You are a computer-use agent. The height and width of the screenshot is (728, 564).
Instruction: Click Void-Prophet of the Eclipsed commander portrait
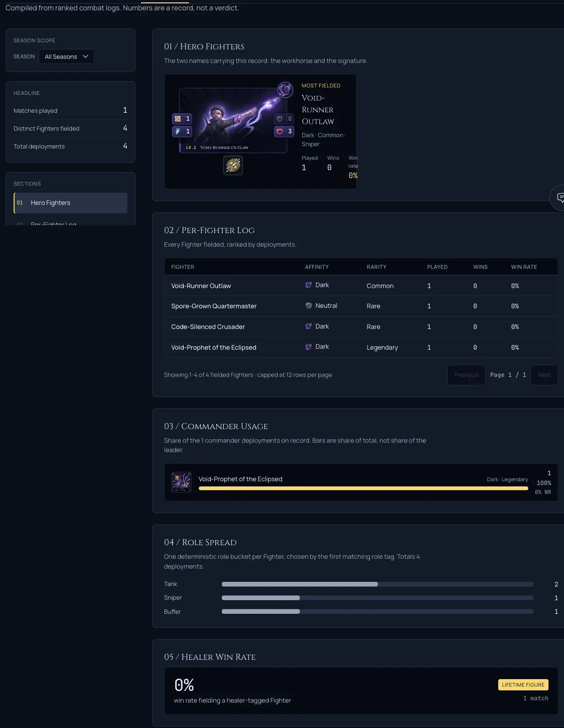click(181, 482)
